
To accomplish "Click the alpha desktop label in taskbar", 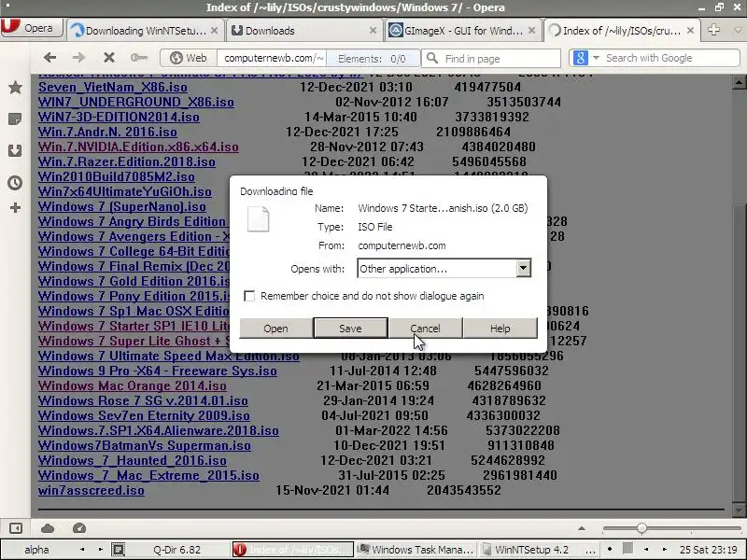I will pyautogui.click(x=36, y=550).
